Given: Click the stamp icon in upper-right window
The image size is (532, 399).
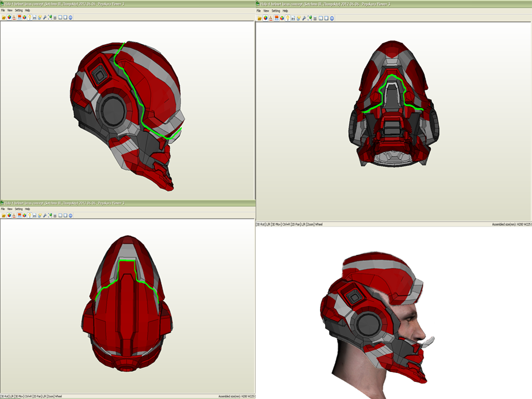Looking at the screenshot, I should 271,18.
